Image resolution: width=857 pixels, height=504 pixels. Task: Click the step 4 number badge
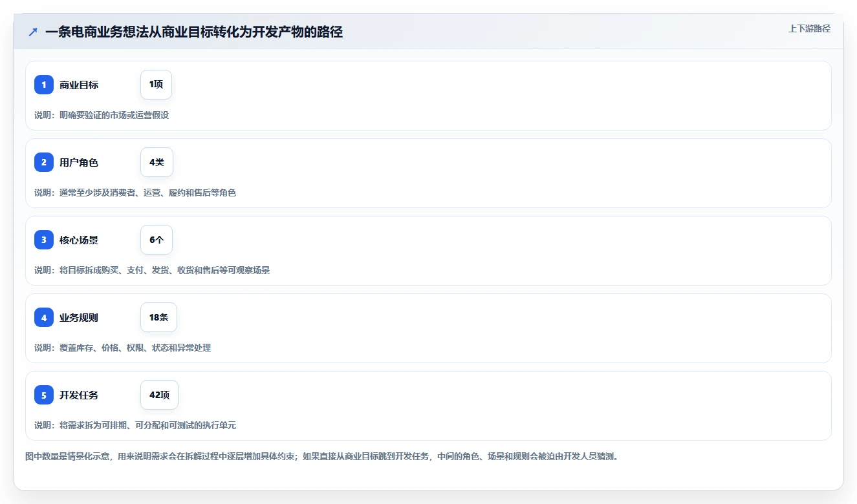pyautogui.click(x=44, y=317)
